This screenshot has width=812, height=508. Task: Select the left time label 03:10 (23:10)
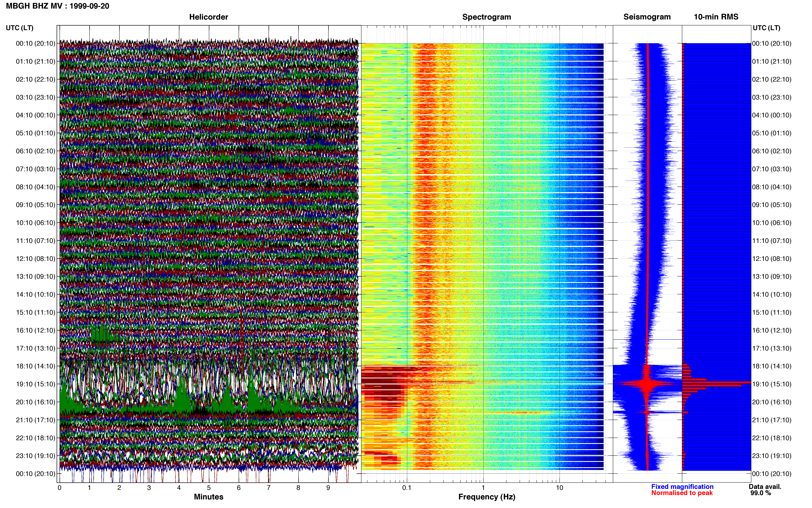point(35,97)
